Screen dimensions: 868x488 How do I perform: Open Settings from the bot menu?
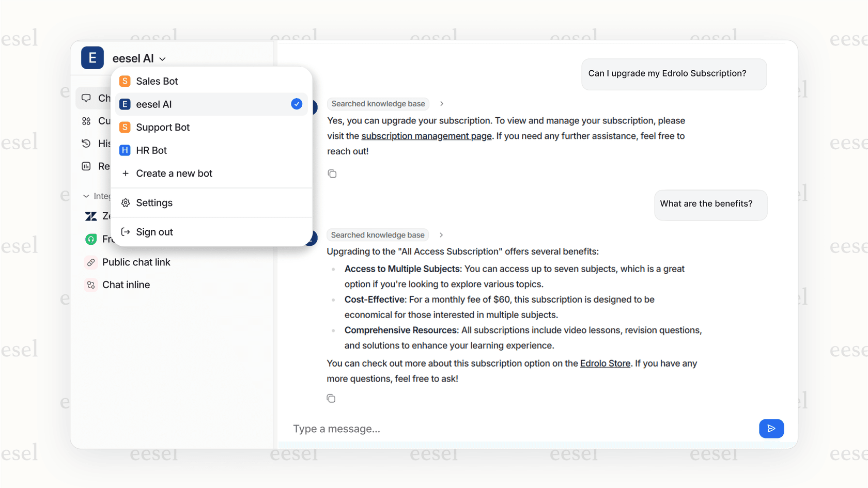(x=153, y=202)
